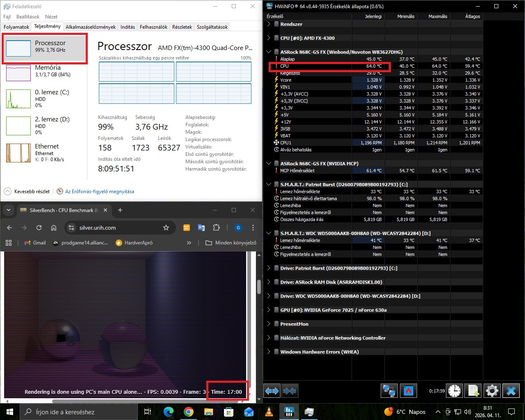The image size is (525, 420).
Task: Click HWiNFO flame chip icon
Action: pos(408,391)
